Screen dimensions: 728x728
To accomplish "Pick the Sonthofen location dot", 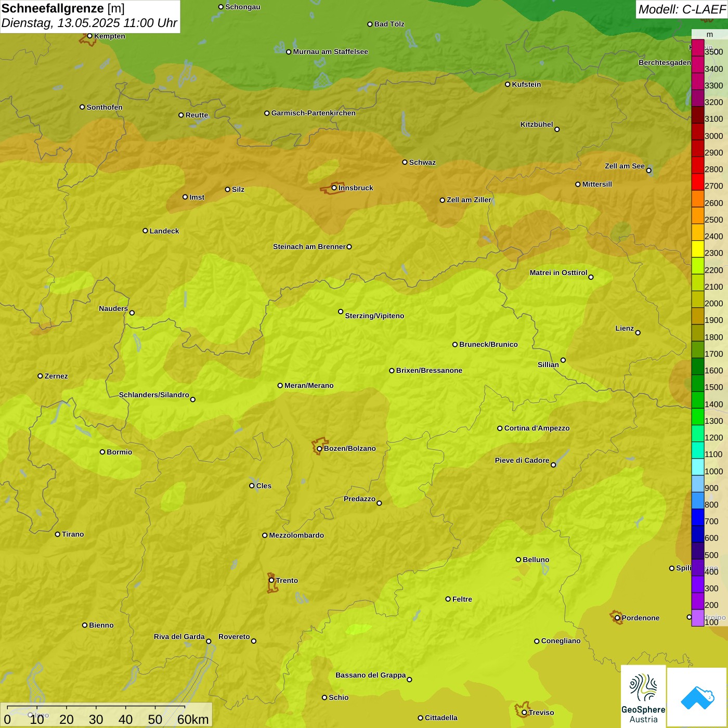I will [x=82, y=107].
